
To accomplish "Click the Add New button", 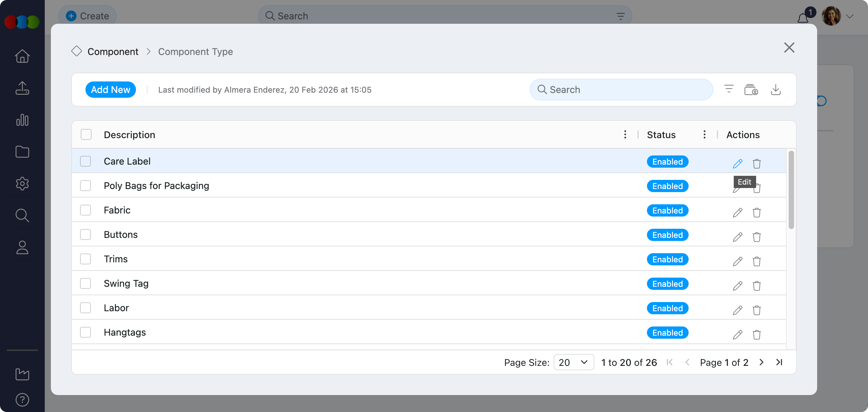I will pos(111,90).
